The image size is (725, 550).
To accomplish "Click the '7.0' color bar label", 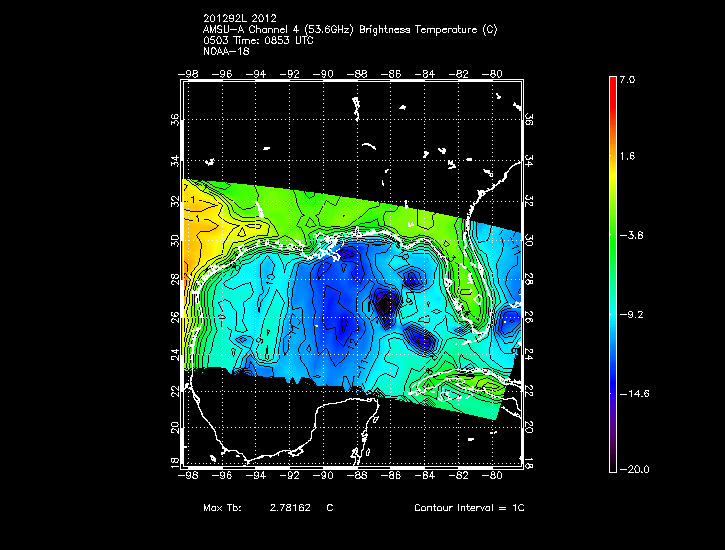I will 627,79.
